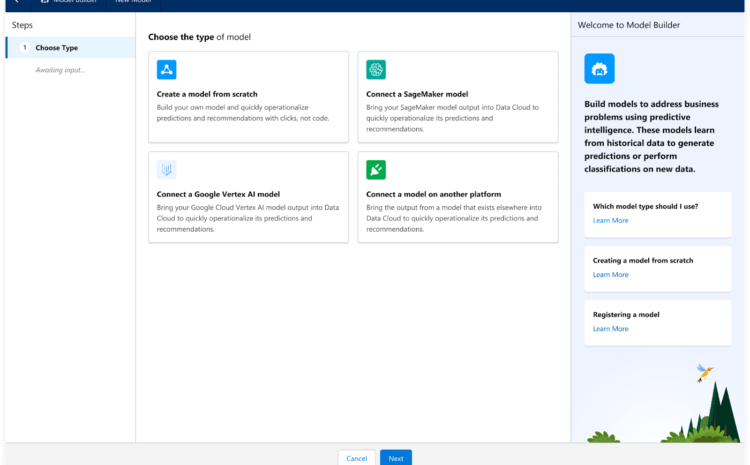750x465 pixels.
Task: Click the 'Bring your Google Cloud Vertex' description
Action: pos(248,218)
